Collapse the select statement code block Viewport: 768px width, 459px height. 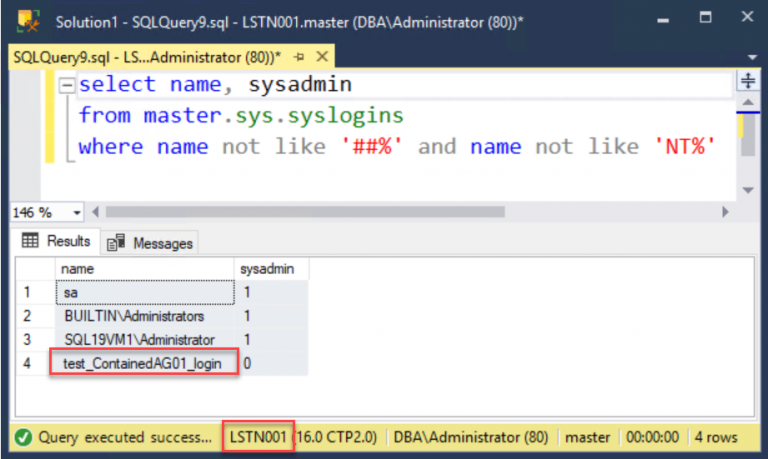pyautogui.click(x=66, y=86)
